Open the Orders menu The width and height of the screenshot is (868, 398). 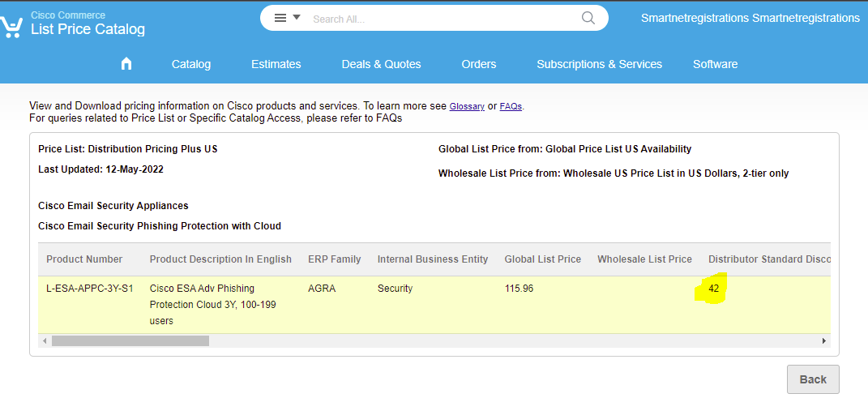[x=479, y=64]
